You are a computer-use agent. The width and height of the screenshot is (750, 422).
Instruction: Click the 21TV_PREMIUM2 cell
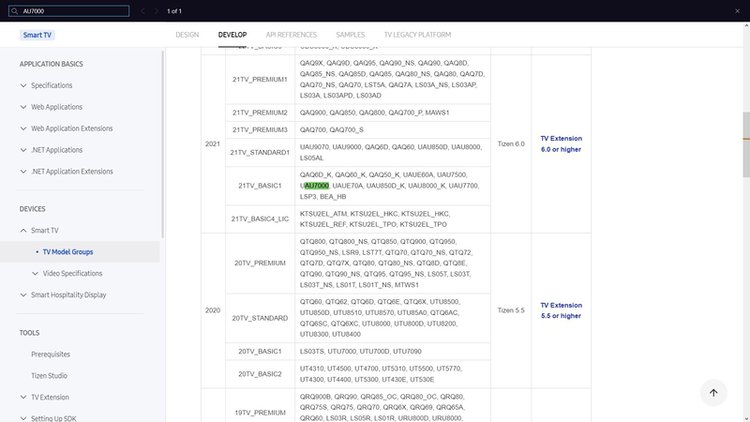260,113
